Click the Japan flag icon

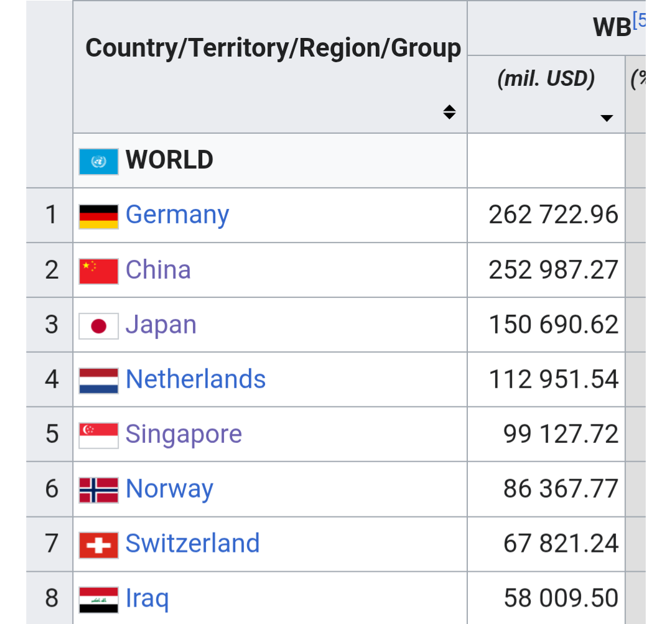pos(98,326)
